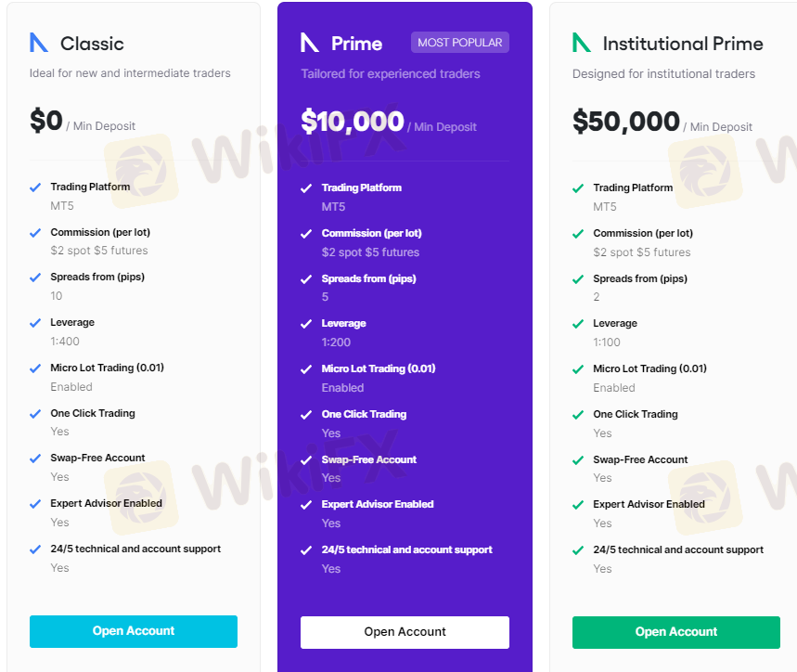Open a Classic account with blue button
797x672 pixels.
(134, 631)
